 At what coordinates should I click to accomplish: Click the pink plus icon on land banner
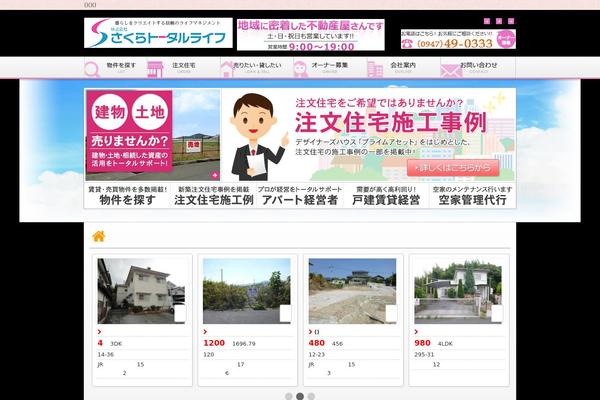[x=215, y=175]
